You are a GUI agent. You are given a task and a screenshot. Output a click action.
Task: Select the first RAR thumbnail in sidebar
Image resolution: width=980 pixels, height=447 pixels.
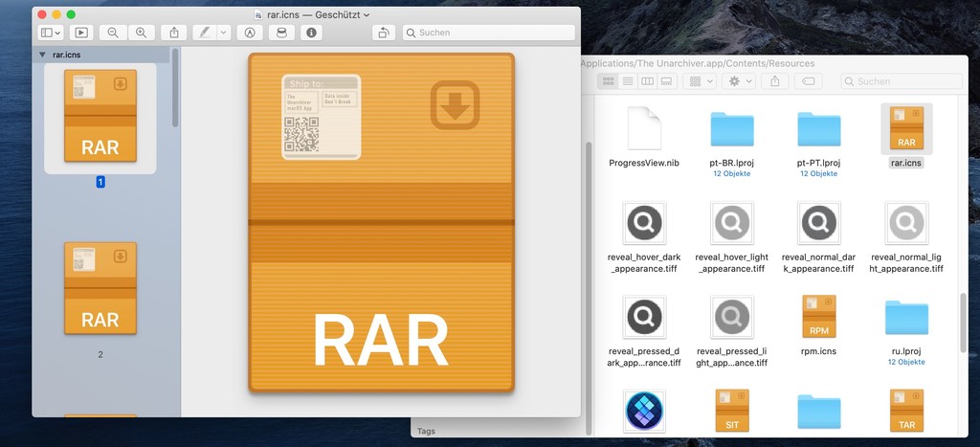coord(100,116)
